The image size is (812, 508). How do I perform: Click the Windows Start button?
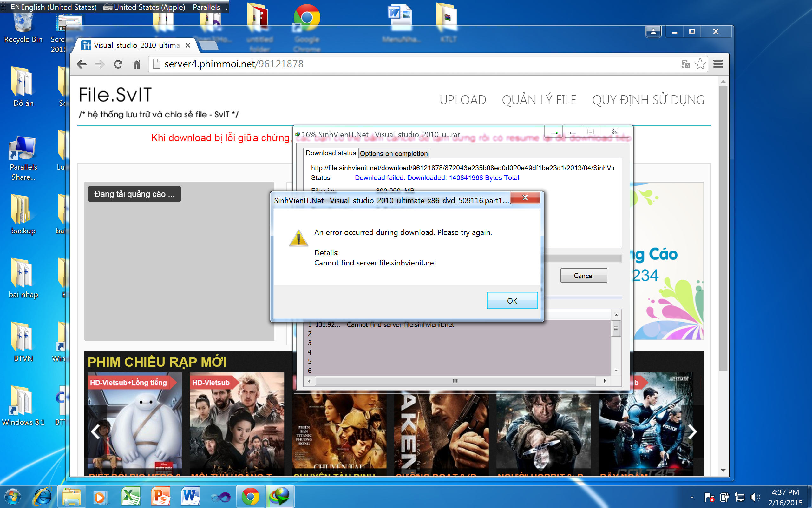click(13, 497)
